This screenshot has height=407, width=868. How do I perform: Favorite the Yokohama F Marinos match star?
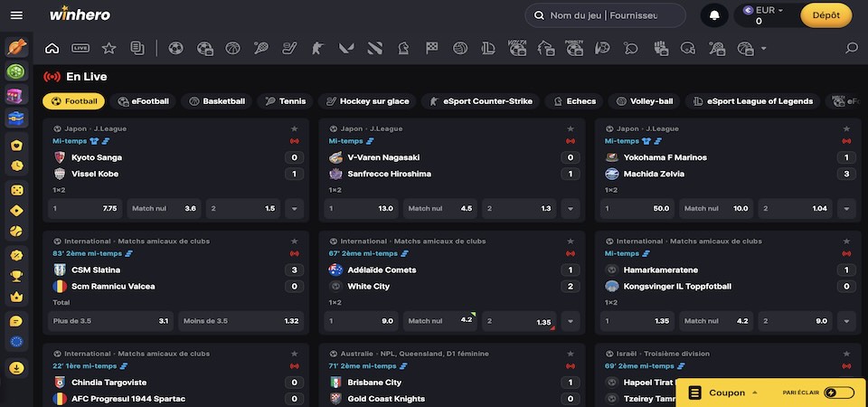tap(846, 128)
